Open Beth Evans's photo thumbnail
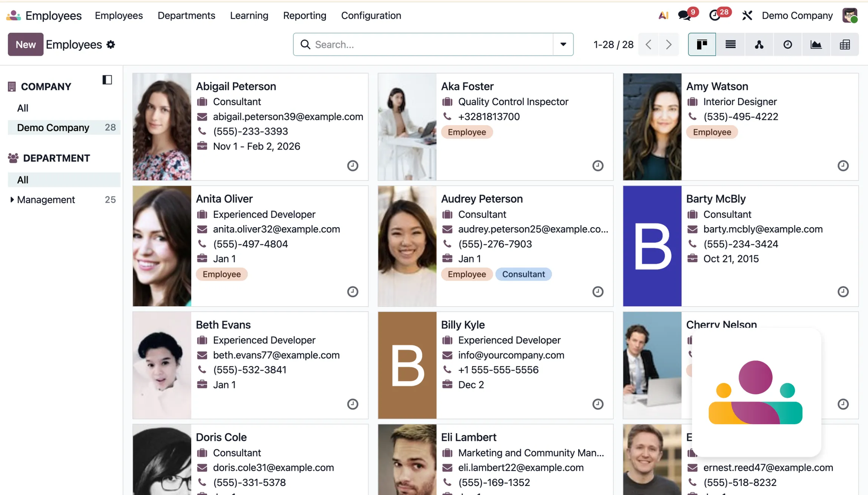This screenshot has width=868, height=495. 162,365
